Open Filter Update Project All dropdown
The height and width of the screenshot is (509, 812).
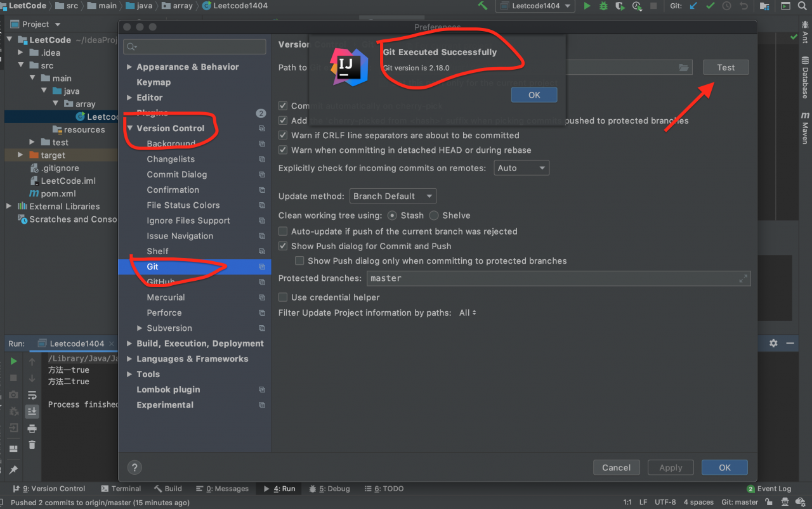(468, 312)
